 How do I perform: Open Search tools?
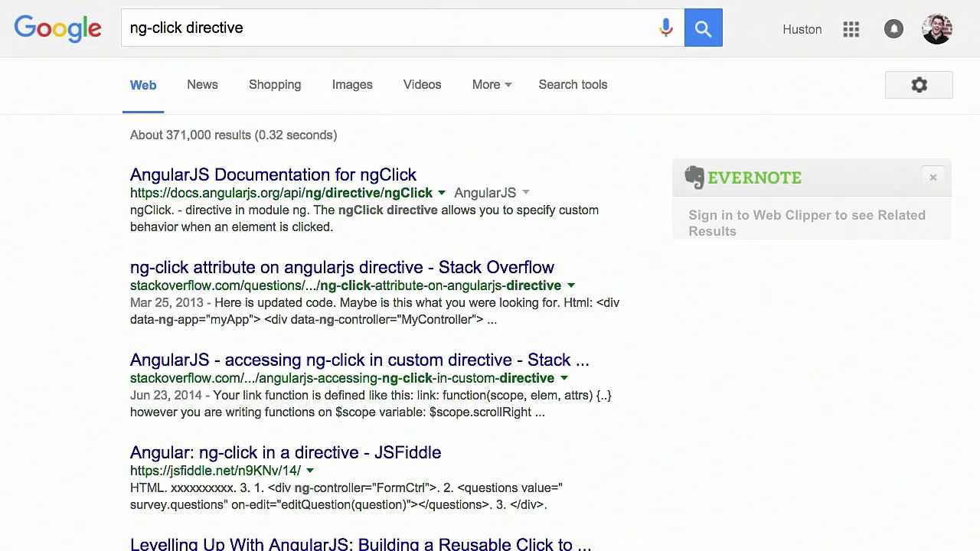[x=573, y=85]
